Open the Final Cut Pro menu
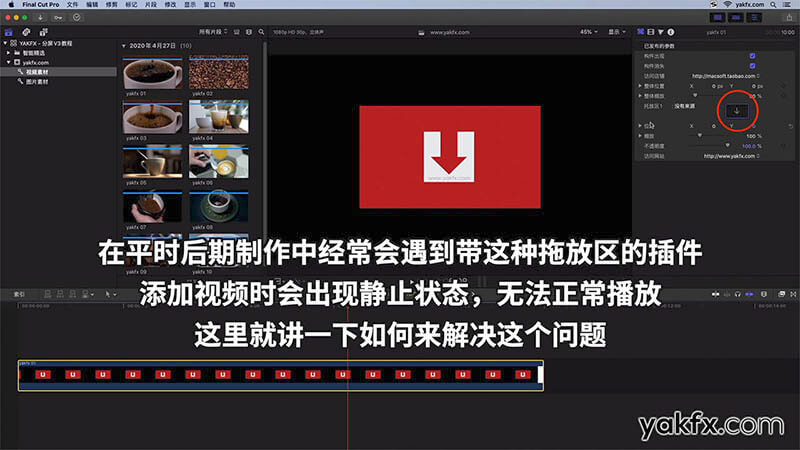This screenshot has height=450, width=800. 40,4
